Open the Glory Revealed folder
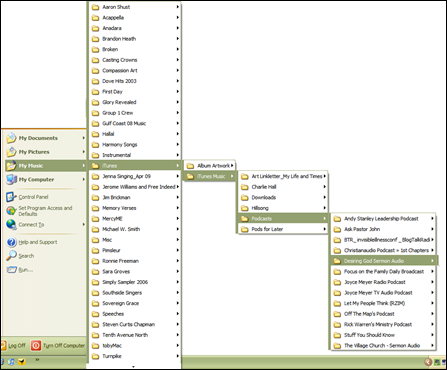This screenshot has width=447, height=370. point(135,102)
